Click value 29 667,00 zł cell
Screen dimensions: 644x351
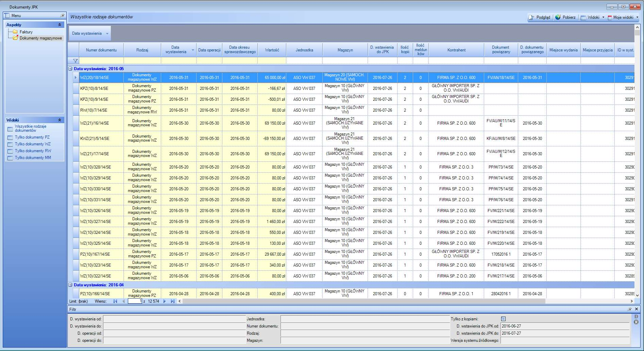click(272, 254)
